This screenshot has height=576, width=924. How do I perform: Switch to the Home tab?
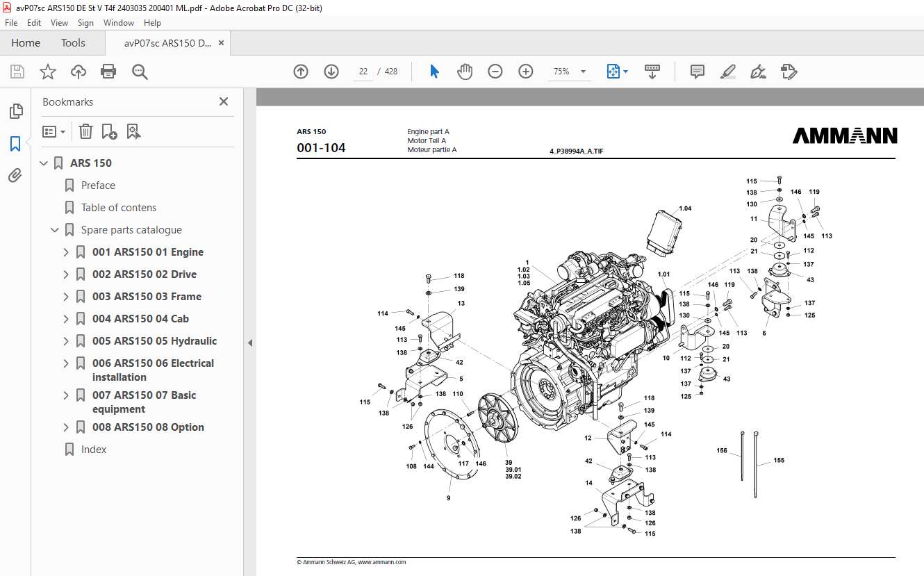(x=26, y=43)
